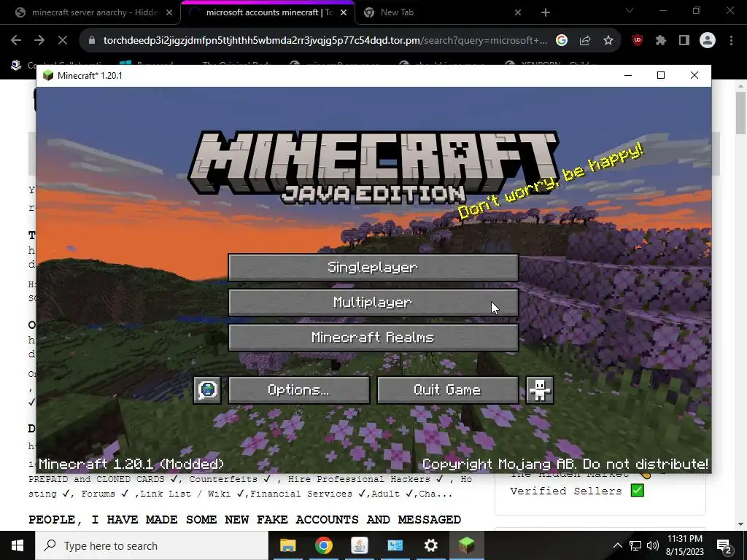Click the first bookmark icon in bookmarks bar
The width and height of the screenshot is (747, 560).
[16, 65]
